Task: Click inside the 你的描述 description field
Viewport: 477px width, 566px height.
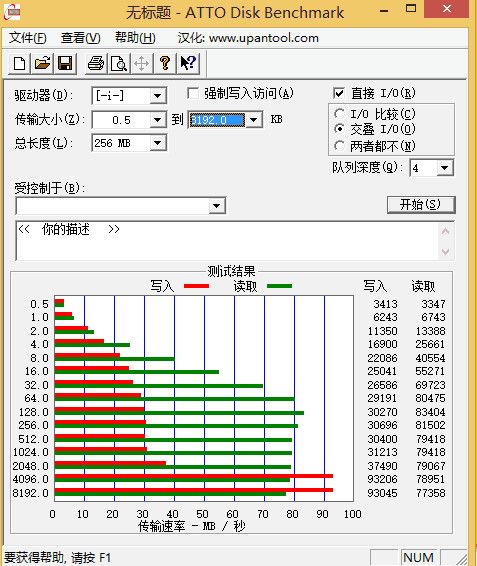Action: [x=227, y=241]
